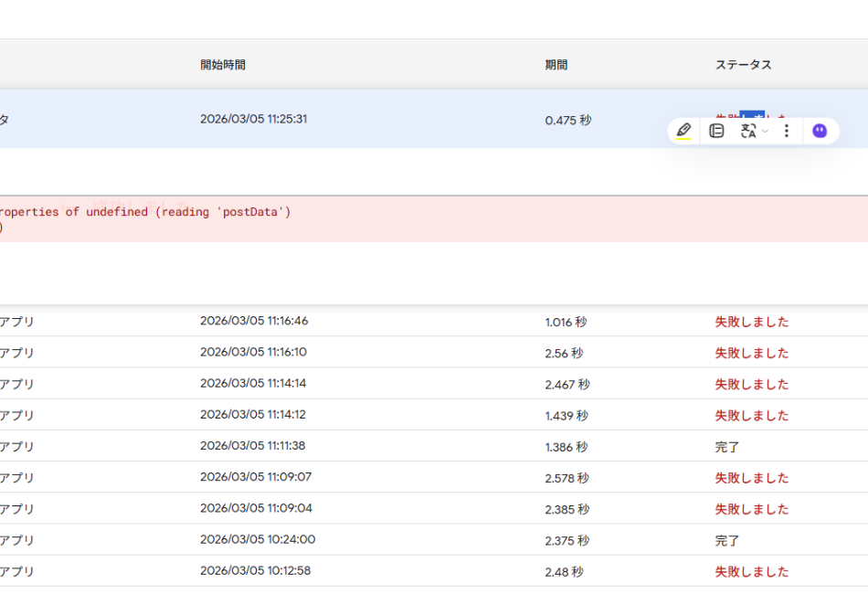Click the purple Monica assistant icon
Screen dimensions: 868x594
coord(820,131)
